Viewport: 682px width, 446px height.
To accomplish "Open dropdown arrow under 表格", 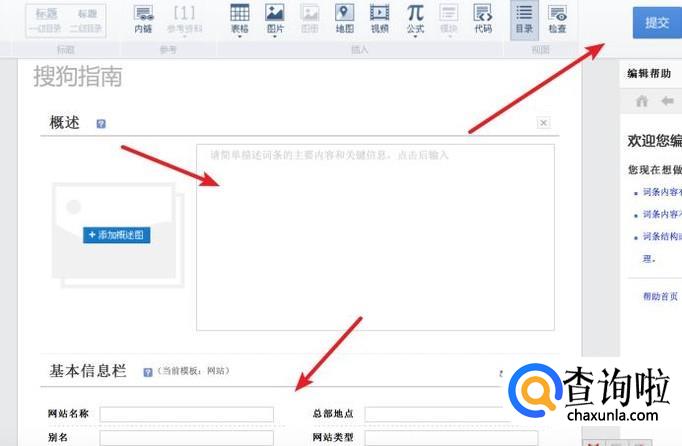I will (x=240, y=37).
